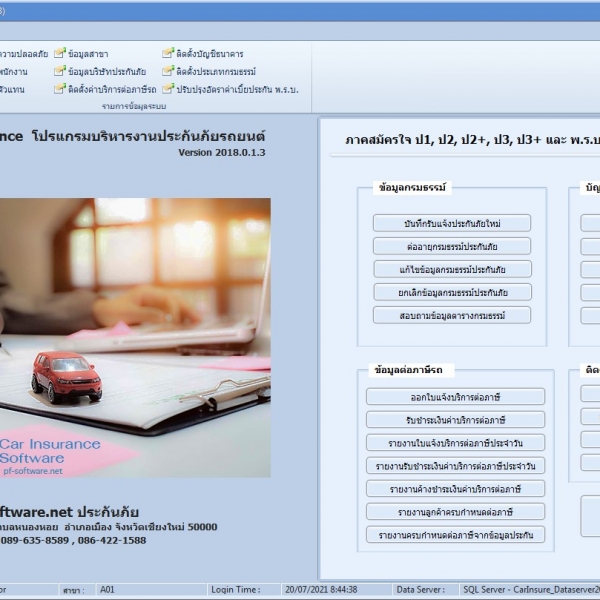This screenshot has width=600, height=600.
Task: Click สอบถามข้อมูลตารางกรมธรรม์ button
Action: point(452,315)
